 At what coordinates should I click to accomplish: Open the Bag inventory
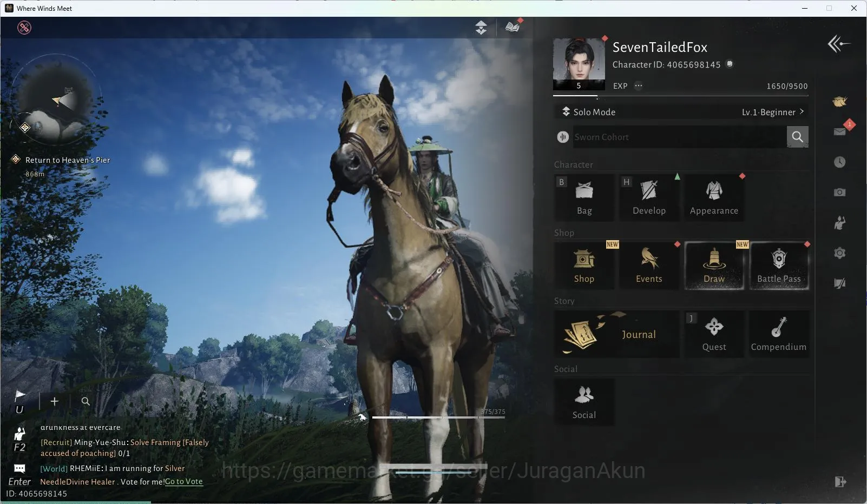point(584,197)
